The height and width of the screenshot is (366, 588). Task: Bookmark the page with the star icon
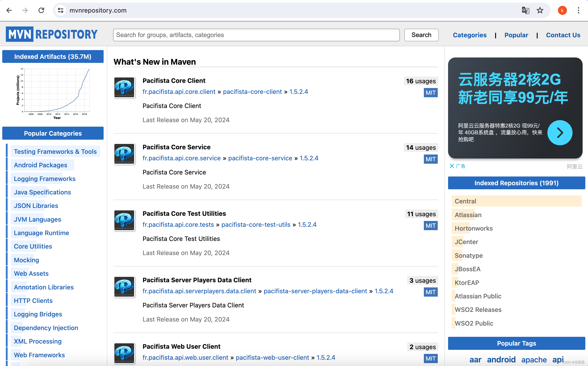[x=540, y=10]
